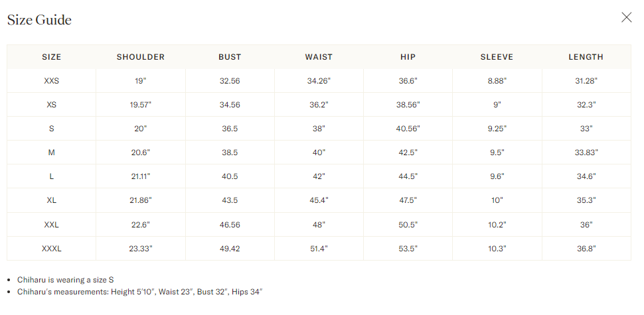Click the 42.5" hip value for M
Viewport: 644px width, 315px height.
click(408, 153)
